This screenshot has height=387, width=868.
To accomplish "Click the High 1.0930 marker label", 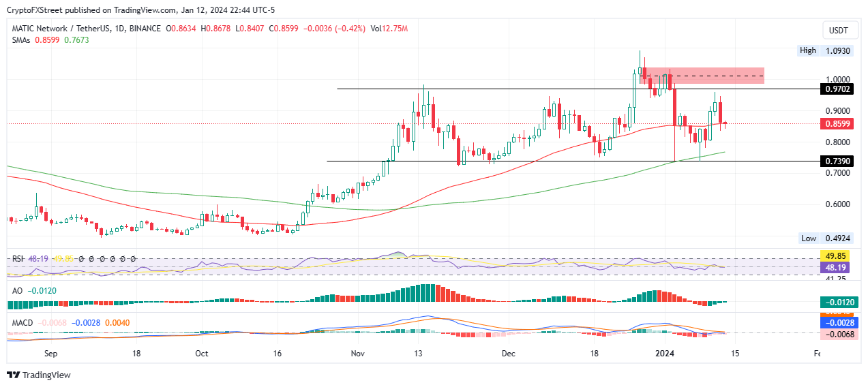I will (824, 51).
